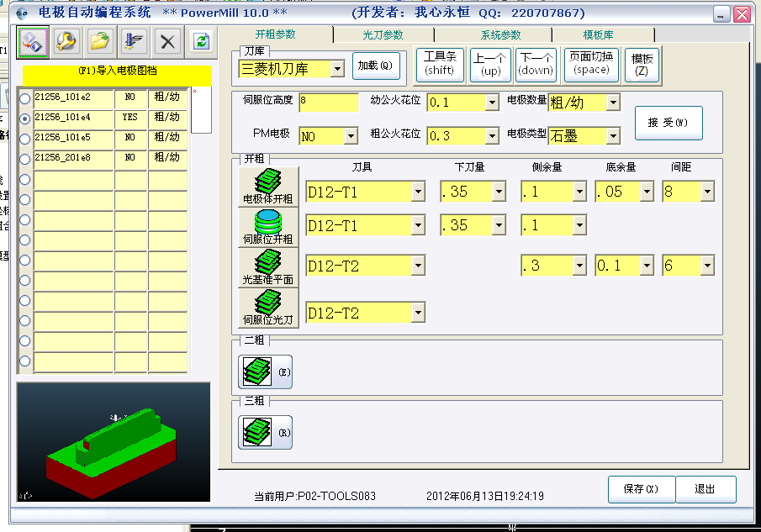
Task: Click the open folder toolbar icon
Action: click(x=100, y=42)
